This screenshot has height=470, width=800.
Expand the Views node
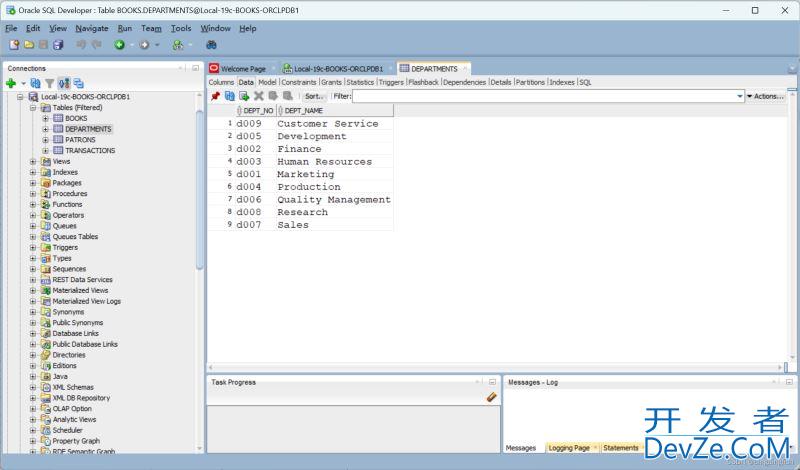pyautogui.click(x=33, y=161)
